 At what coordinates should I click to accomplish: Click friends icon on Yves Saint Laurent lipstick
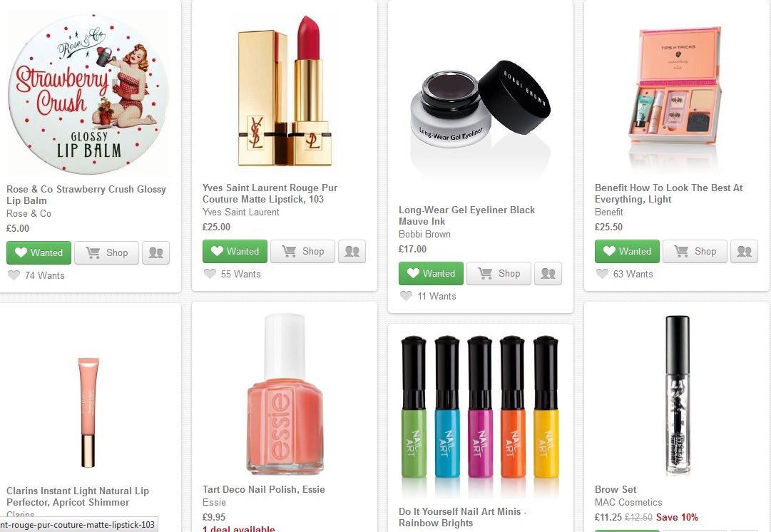tap(352, 251)
